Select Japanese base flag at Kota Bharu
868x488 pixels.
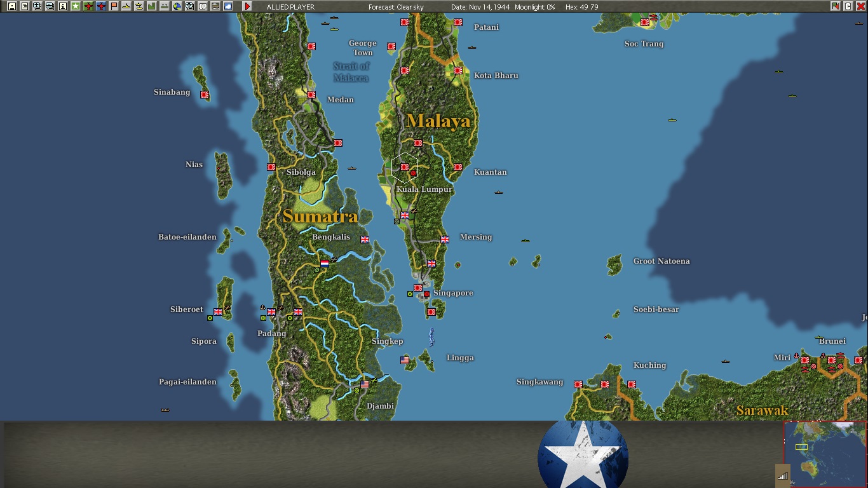[x=458, y=71]
